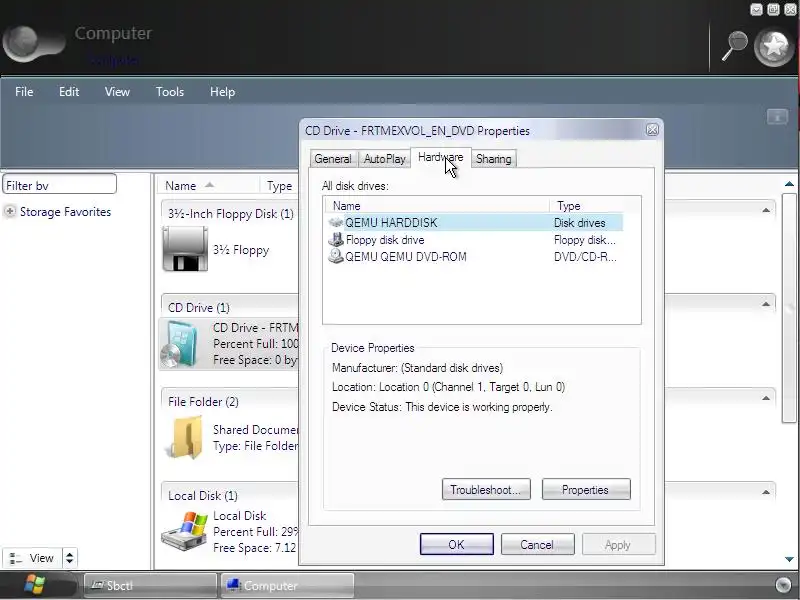This screenshot has height=600, width=800.
Task: Switch to the Computer taskbar item
Action: click(287, 585)
